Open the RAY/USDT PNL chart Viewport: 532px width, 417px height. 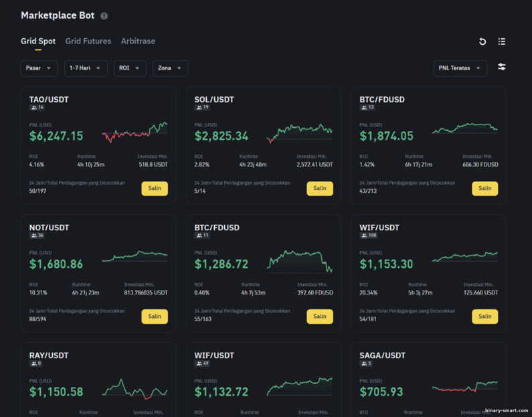coord(135,389)
